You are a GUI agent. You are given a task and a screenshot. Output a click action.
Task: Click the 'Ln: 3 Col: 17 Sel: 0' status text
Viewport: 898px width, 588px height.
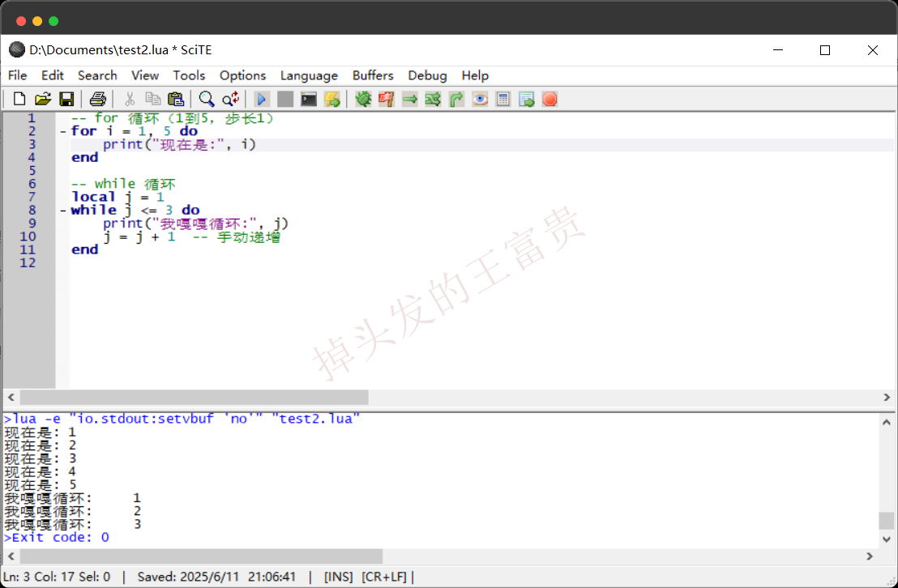pyautogui.click(x=57, y=577)
